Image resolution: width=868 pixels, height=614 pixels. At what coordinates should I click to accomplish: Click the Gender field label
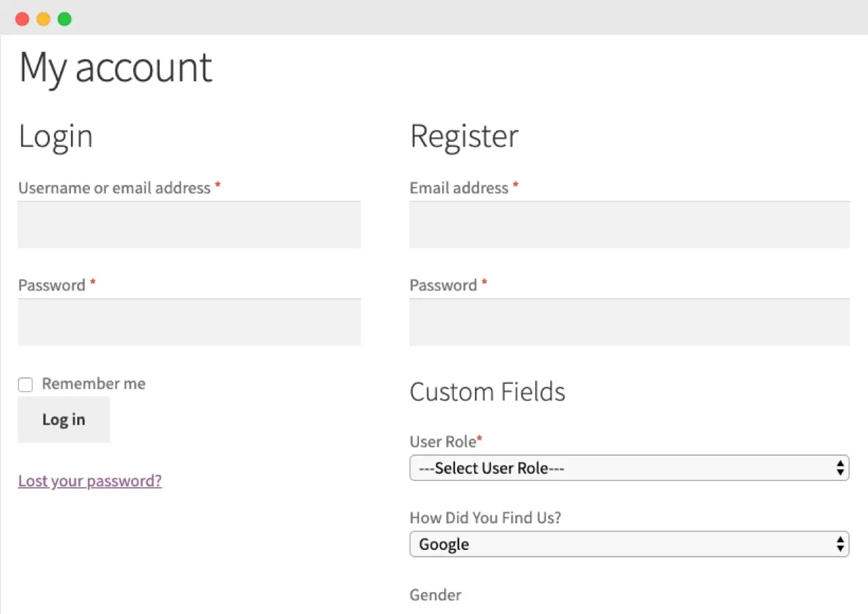(x=435, y=595)
